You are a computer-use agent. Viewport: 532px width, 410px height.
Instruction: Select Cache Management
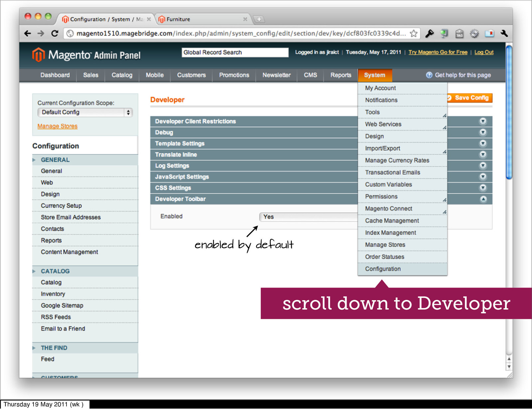[x=402, y=221]
